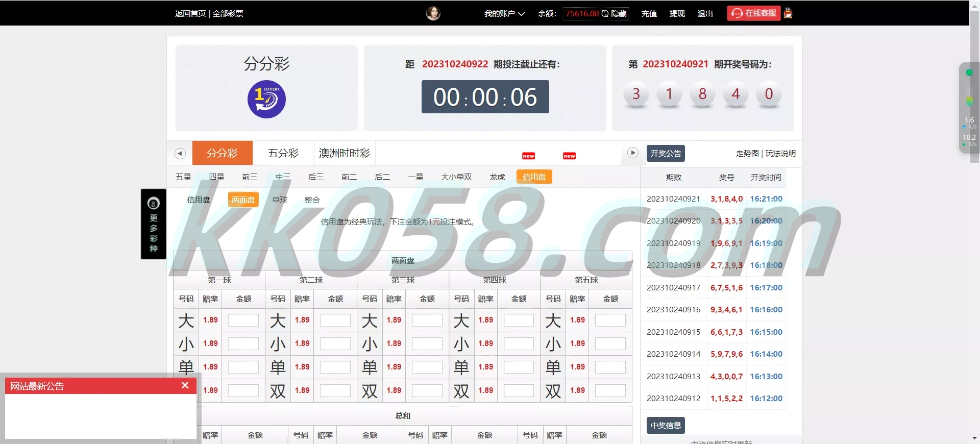Screen dimensions: 980x444
Task: Select the 前三 play type
Action: coord(250,177)
